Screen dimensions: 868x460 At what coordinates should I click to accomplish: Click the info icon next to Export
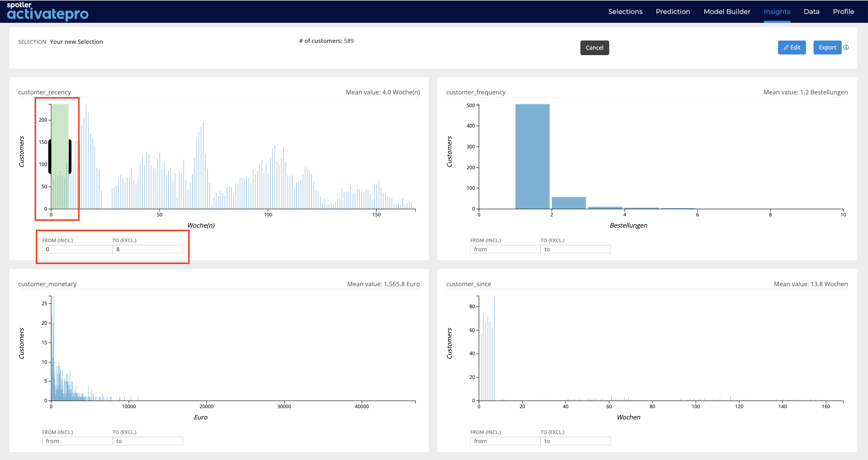846,48
